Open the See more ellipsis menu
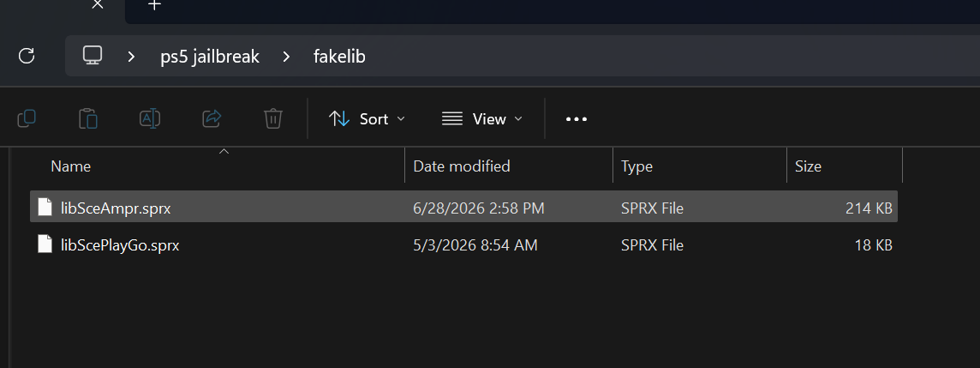This screenshot has height=368, width=980. 577,119
